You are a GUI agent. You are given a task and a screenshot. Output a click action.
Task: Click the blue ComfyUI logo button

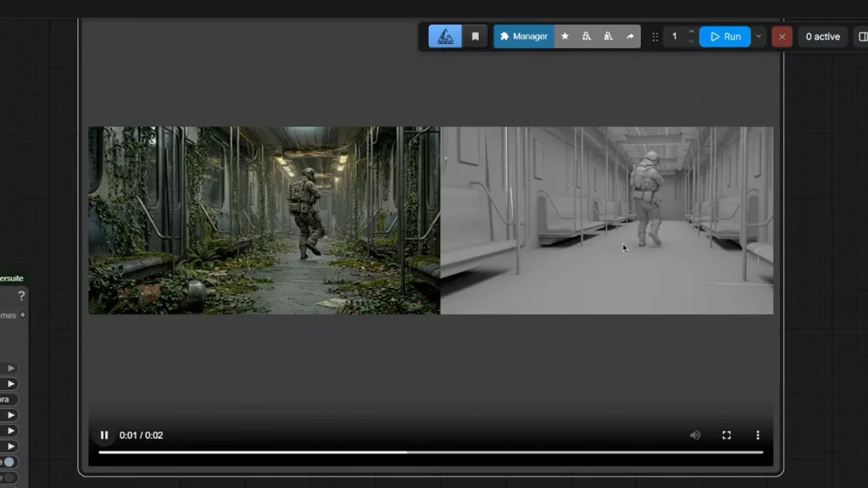(x=445, y=36)
